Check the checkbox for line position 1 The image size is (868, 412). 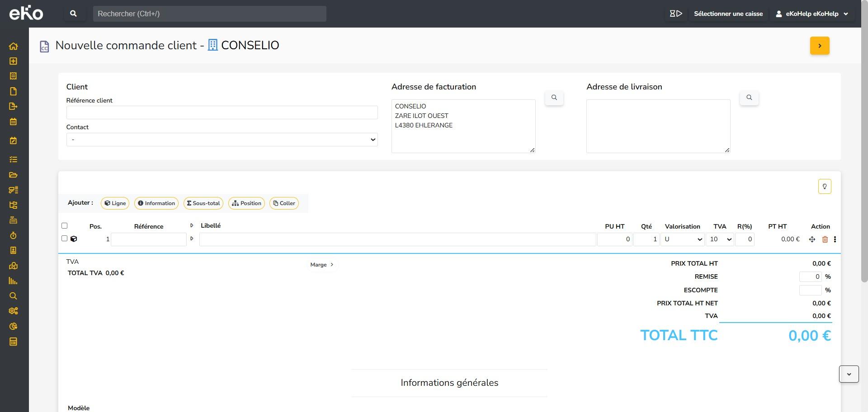[x=64, y=239]
